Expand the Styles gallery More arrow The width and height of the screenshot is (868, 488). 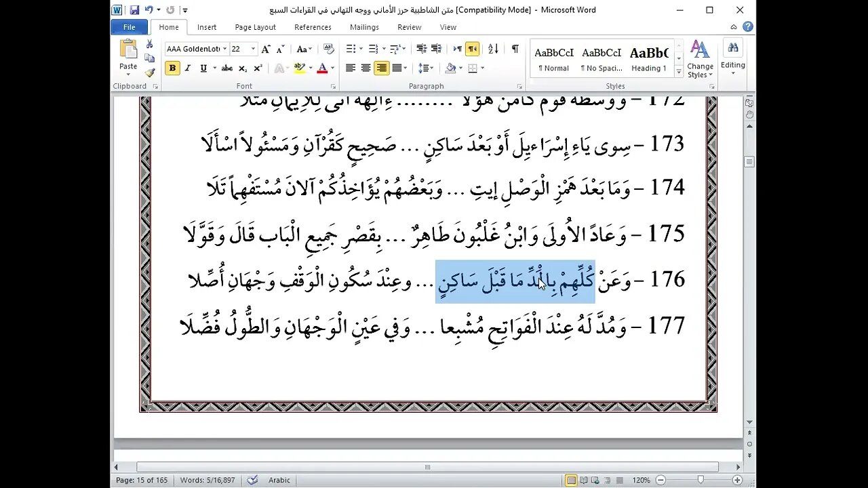[x=679, y=70]
